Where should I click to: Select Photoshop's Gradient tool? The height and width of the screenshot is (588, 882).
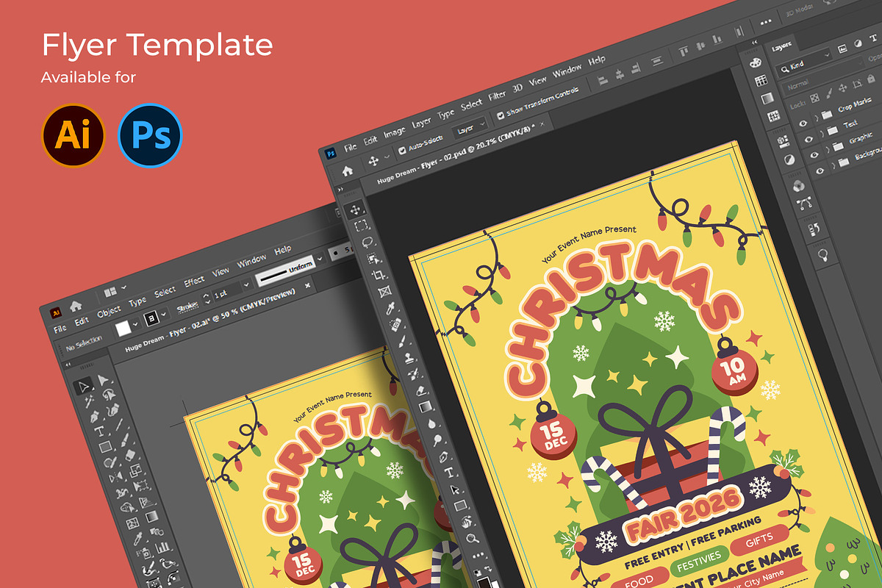coord(426,406)
